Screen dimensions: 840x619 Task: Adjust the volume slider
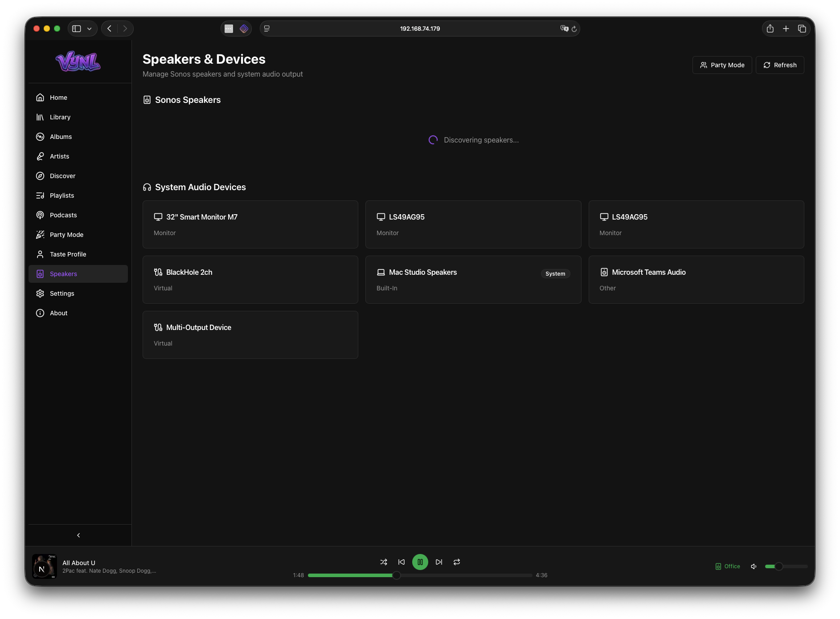pos(786,566)
